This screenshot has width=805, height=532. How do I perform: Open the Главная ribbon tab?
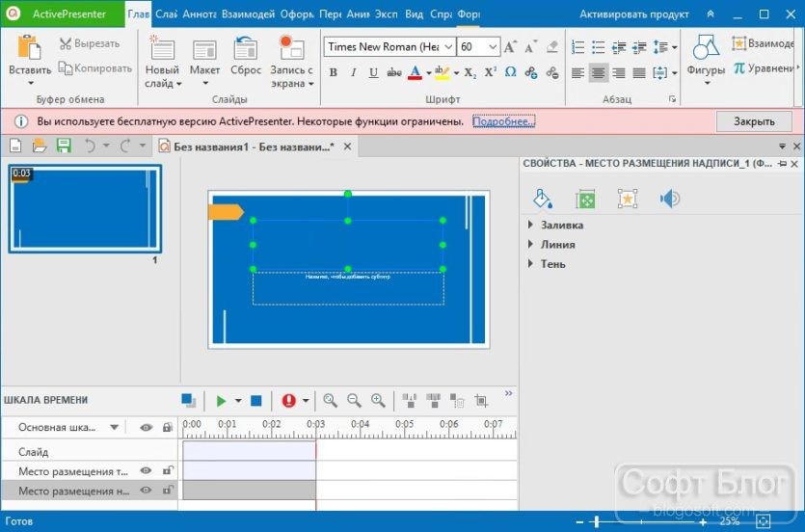[x=138, y=14]
